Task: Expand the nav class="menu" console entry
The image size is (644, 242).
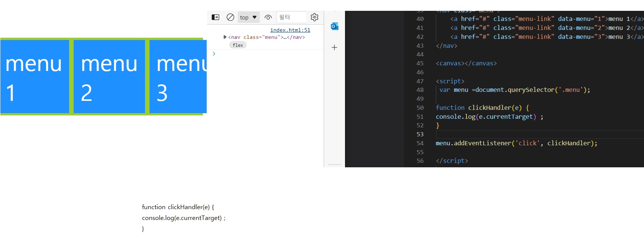Action: tap(225, 37)
